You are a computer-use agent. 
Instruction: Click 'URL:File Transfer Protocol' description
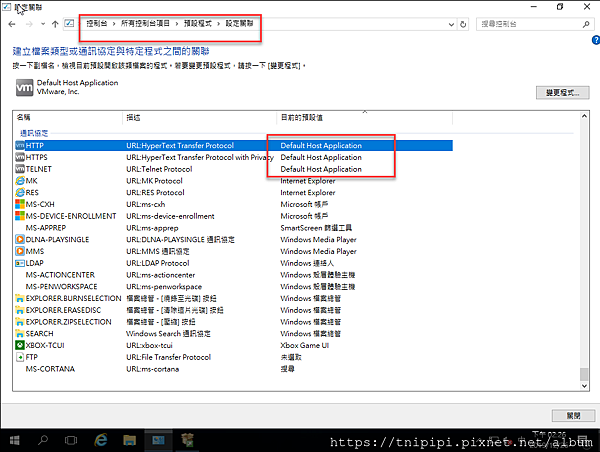click(x=168, y=357)
